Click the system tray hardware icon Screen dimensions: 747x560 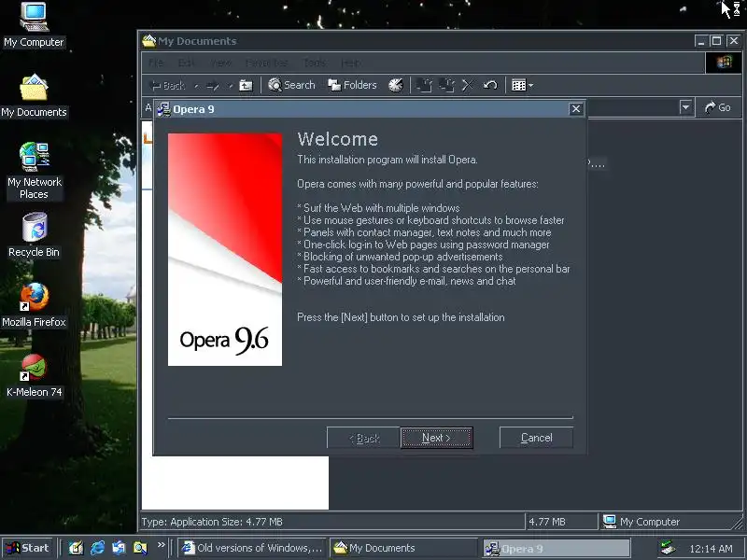tap(668, 548)
